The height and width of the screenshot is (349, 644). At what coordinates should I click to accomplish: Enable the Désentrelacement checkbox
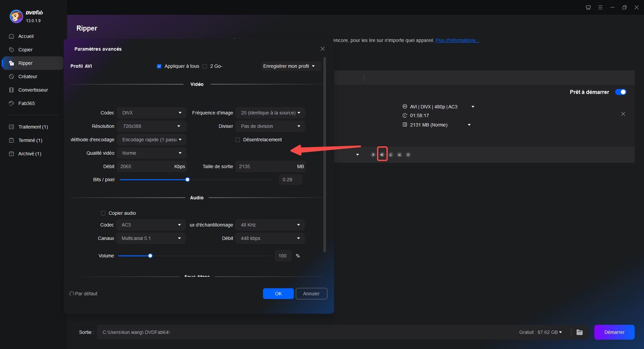(x=238, y=140)
